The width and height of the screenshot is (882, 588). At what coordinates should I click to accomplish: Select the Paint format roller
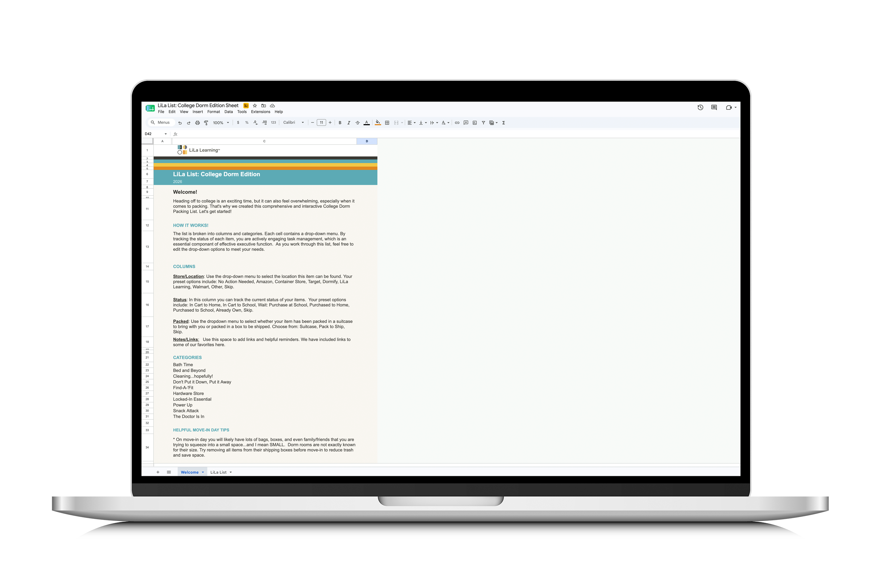click(206, 123)
